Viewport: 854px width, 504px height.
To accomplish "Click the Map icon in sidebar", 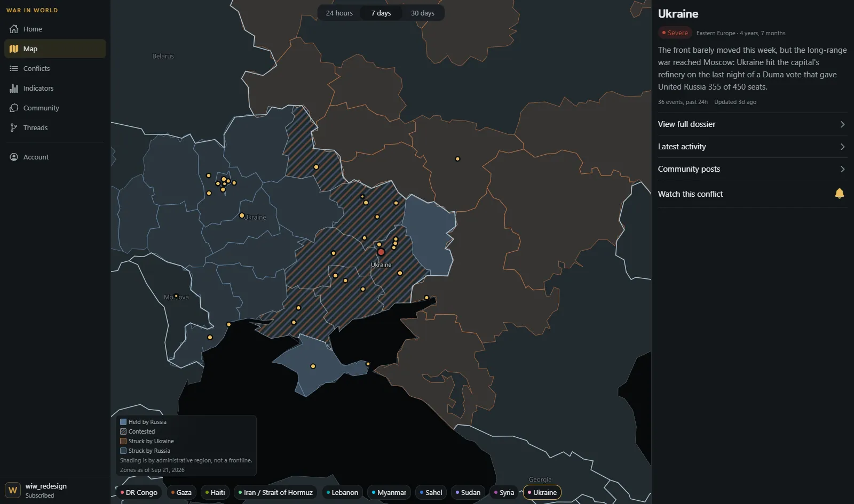I will click(x=14, y=49).
